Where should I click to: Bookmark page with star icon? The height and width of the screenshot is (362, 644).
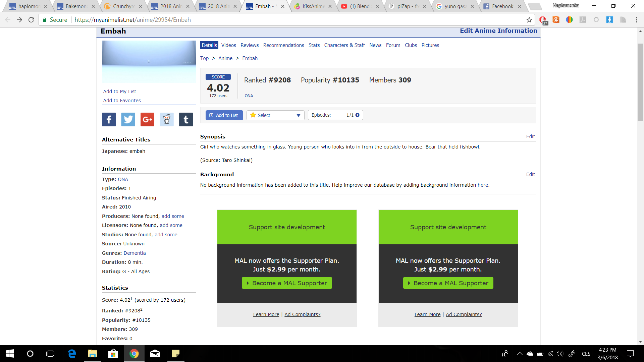coord(529,20)
